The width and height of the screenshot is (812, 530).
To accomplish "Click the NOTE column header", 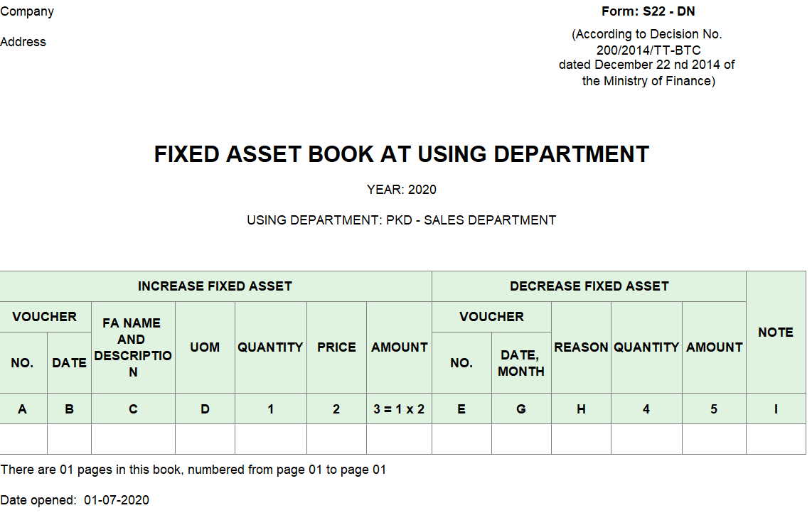I will point(776,332).
